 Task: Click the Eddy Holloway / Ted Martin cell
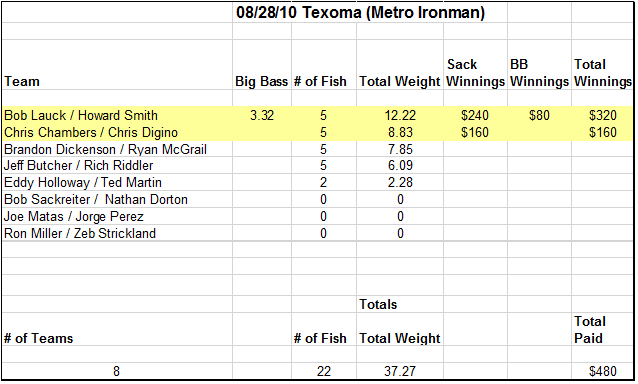click(x=117, y=183)
